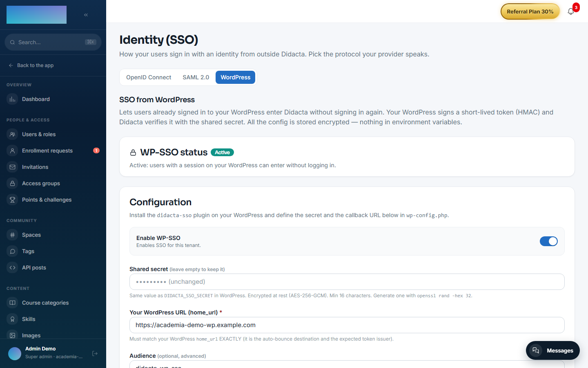Image resolution: width=588 pixels, height=368 pixels.
Task: Click the WordPress URL input field
Action: coord(347,325)
